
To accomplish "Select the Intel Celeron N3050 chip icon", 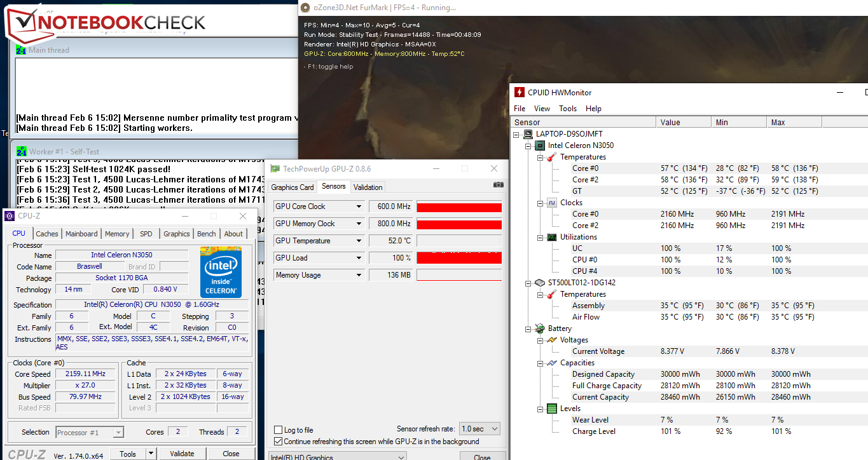I will 539,145.
